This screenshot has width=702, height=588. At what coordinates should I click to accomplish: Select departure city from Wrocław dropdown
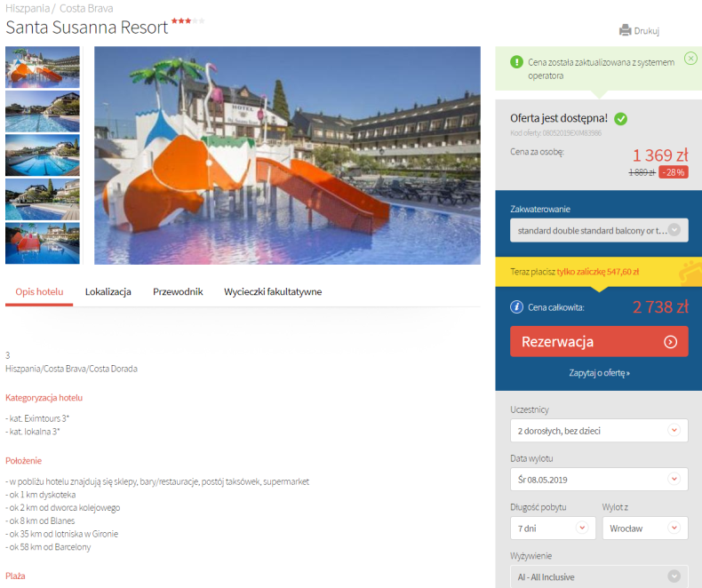tap(645, 528)
